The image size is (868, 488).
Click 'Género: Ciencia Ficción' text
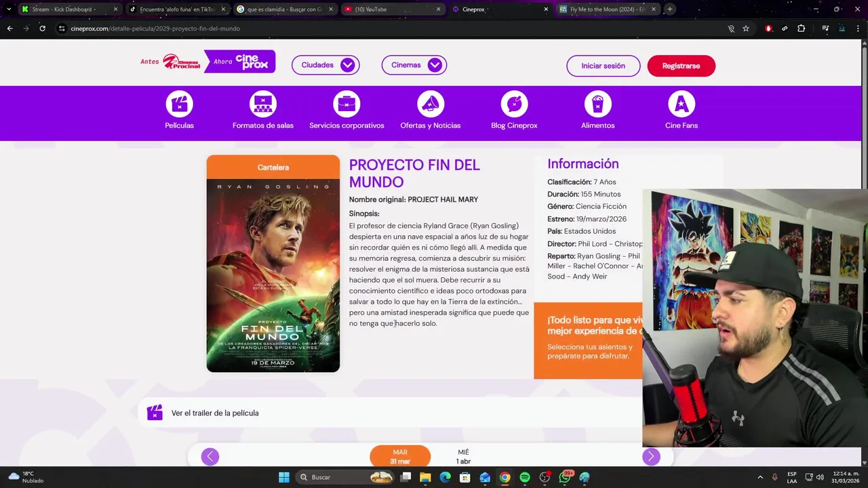(587, 206)
